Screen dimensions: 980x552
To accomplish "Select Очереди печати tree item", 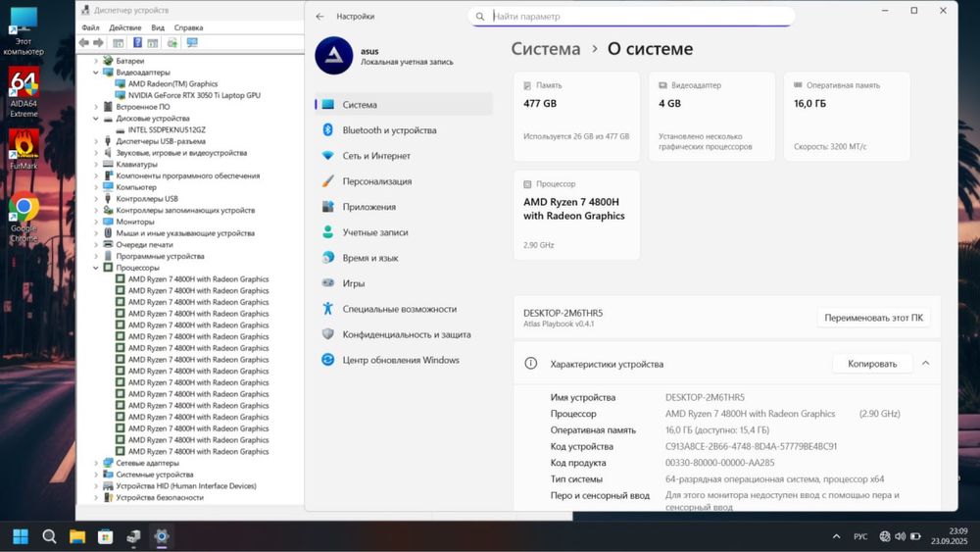I will tap(144, 245).
